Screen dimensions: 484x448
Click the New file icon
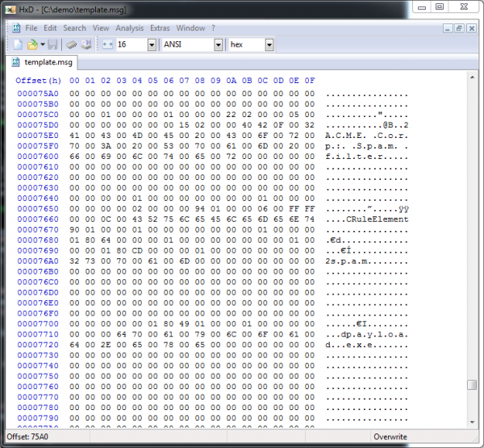pos(18,45)
